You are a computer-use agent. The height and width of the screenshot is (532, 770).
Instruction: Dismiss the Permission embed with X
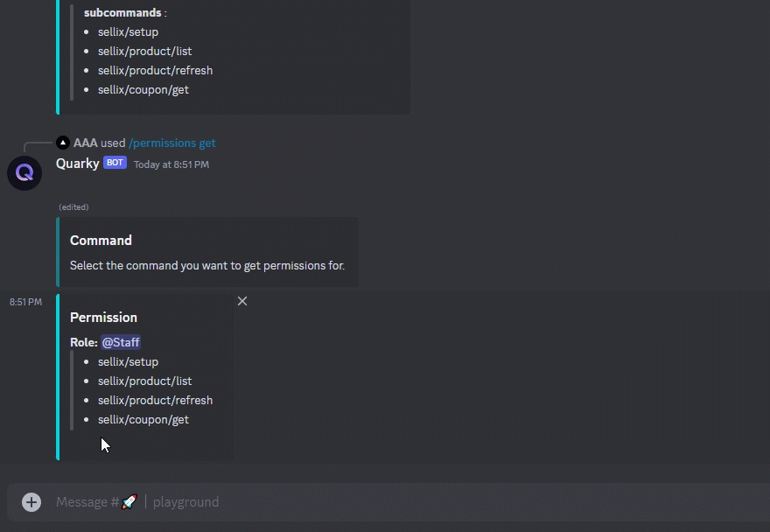pyautogui.click(x=242, y=301)
